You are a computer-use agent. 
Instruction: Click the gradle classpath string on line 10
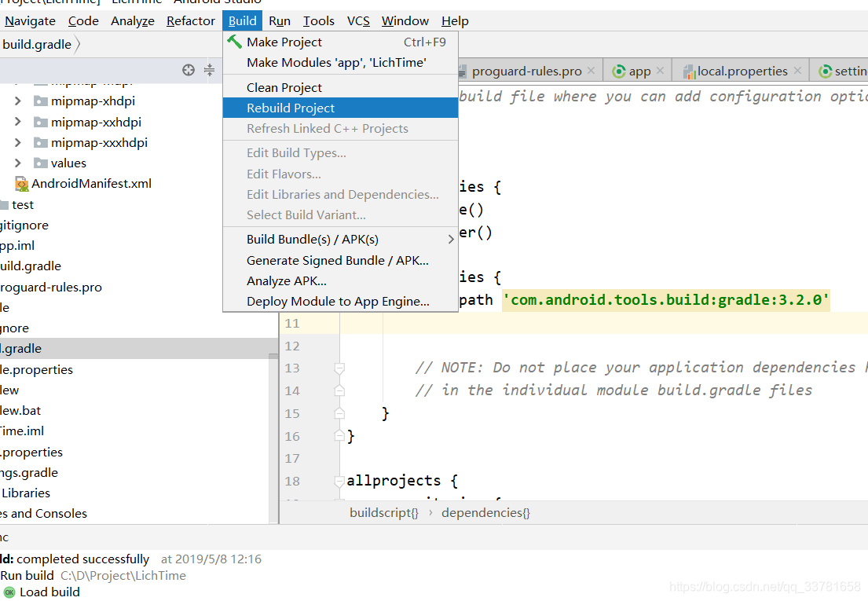(666, 300)
